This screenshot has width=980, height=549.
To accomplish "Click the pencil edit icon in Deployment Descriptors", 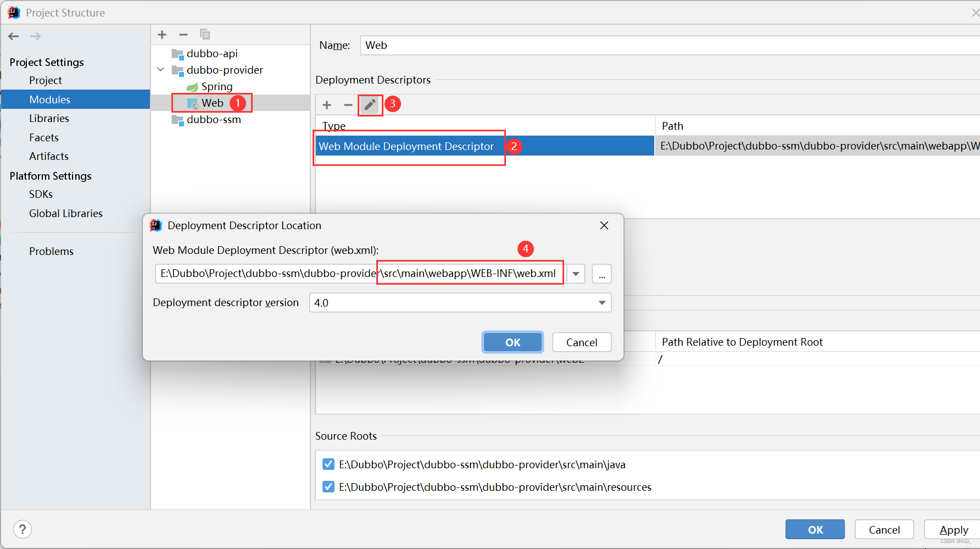I will [370, 104].
